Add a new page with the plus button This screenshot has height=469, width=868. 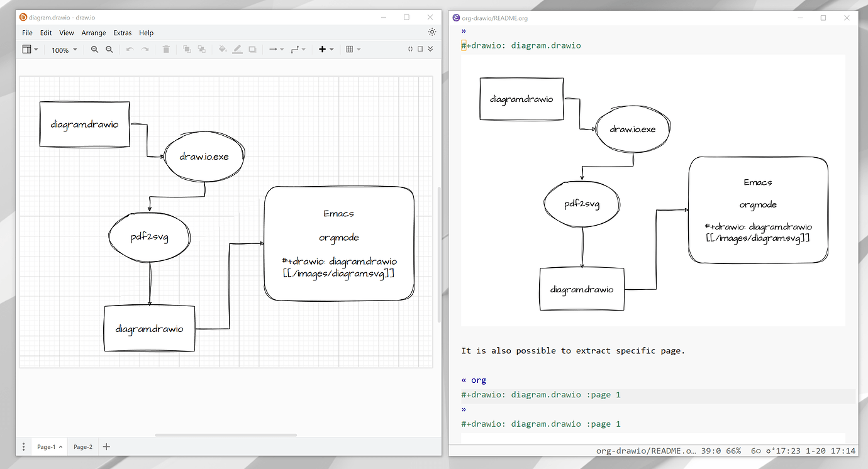pos(106,446)
